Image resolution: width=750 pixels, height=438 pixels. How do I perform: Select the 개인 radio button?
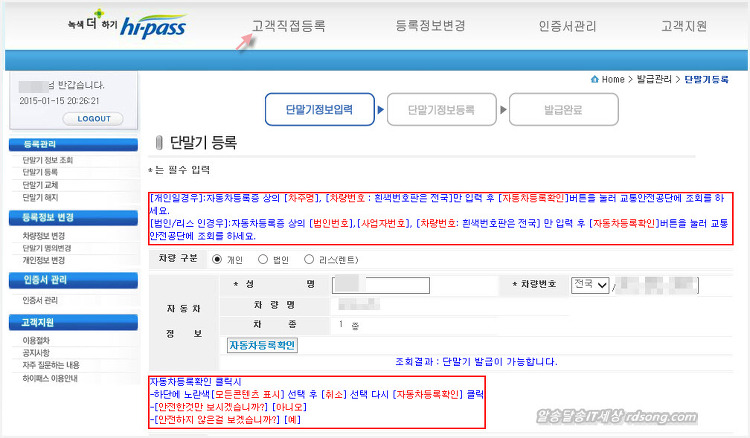(x=216, y=259)
